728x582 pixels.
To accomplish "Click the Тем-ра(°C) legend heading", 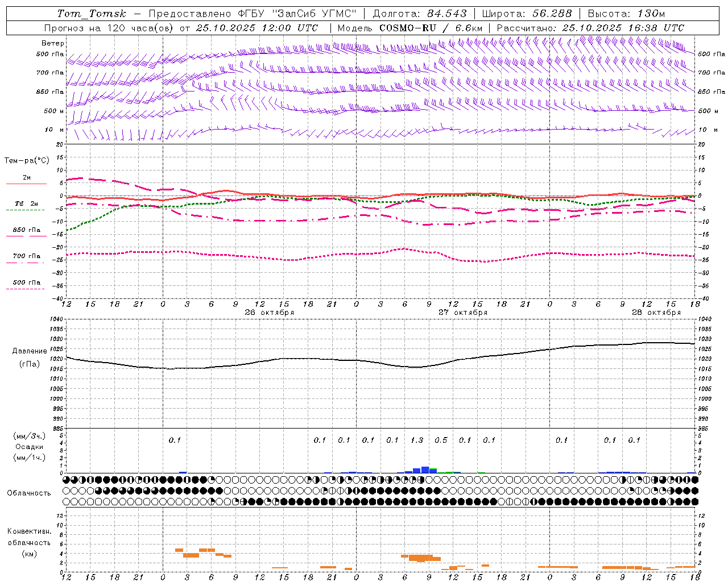I will [x=27, y=161].
